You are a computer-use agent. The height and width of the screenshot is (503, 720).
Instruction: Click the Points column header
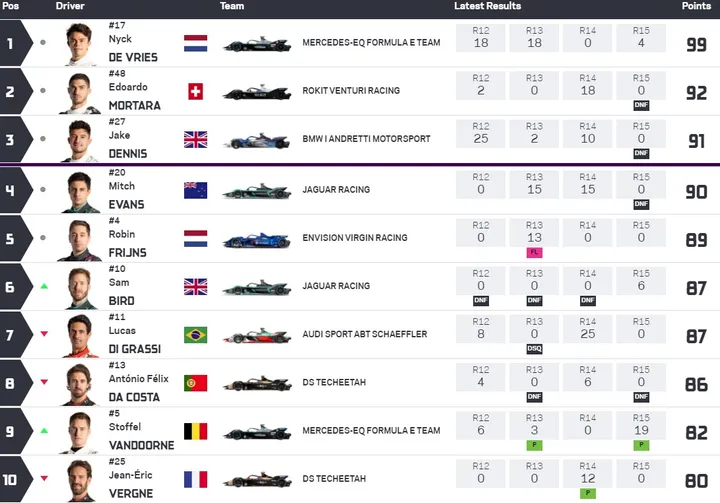click(x=696, y=6)
